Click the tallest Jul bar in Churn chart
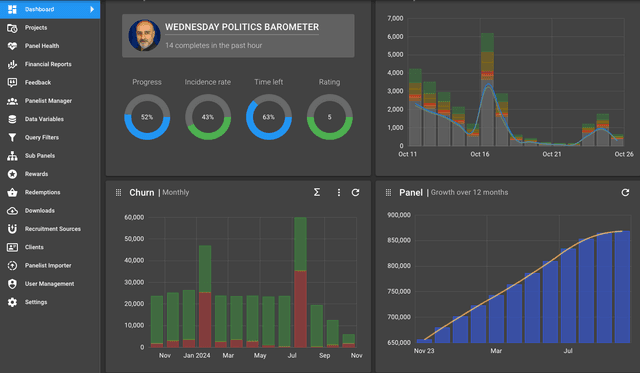Screen dimensions: 640x373 pyautogui.click(x=300, y=282)
